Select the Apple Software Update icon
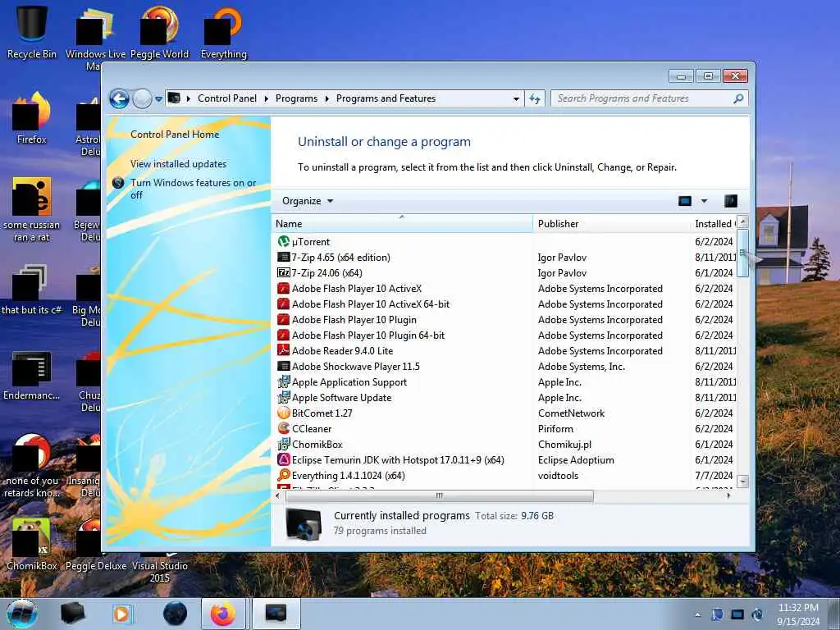The width and height of the screenshot is (840, 630). [283, 398]
